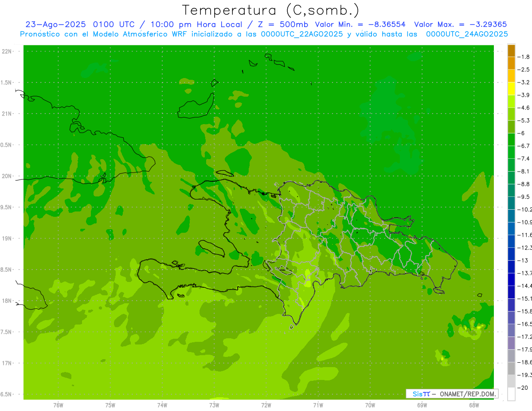
Task: Click the '70W' longitude label
Action: [370, 405]
